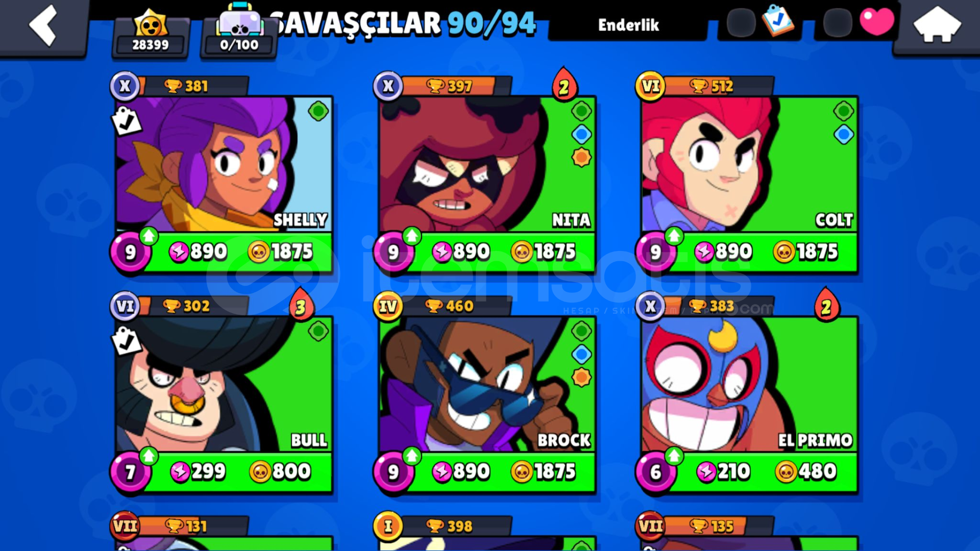The width and height of the screenshot is (980, 551).
Task: Toggle the dark slot beside checkmark tag
Action: pos(741,23)
